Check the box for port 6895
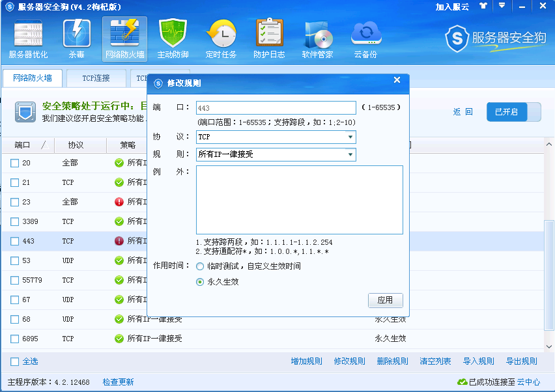The height and width of the screenshot is (392, 555). point(14,339)
